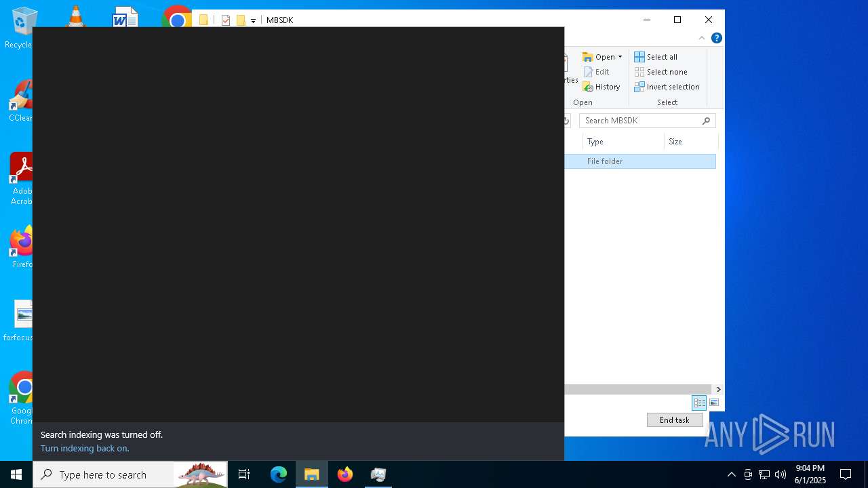Click the Properties checkmark quick access icon
This screenshot has height=488, width=868.
pos(226,20)
